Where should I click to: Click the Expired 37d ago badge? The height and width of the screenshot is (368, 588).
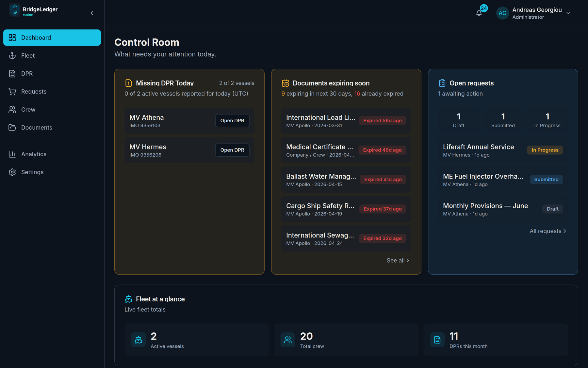click(x=383, y=209)
